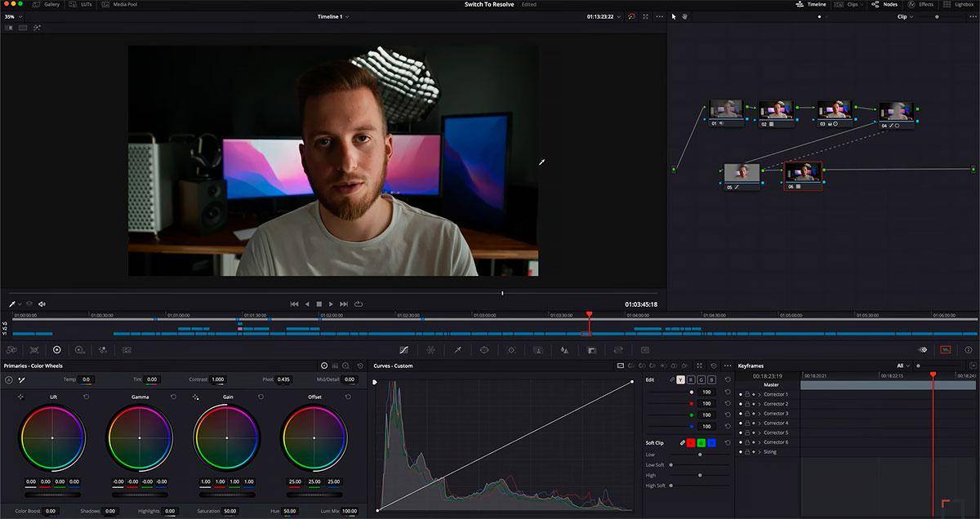Open the viewer timecode options dropdown
Viewport: 980px width, 519px height.
(x=620, y=16)
